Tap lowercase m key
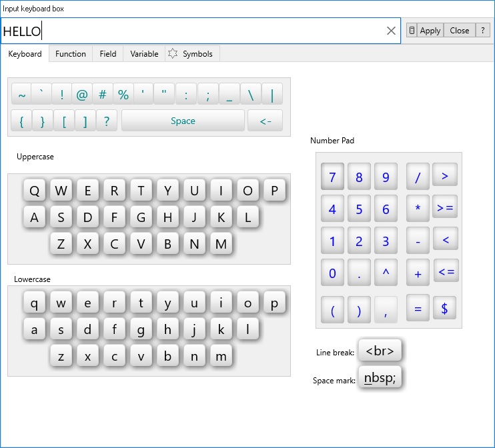 coord(221,356)
